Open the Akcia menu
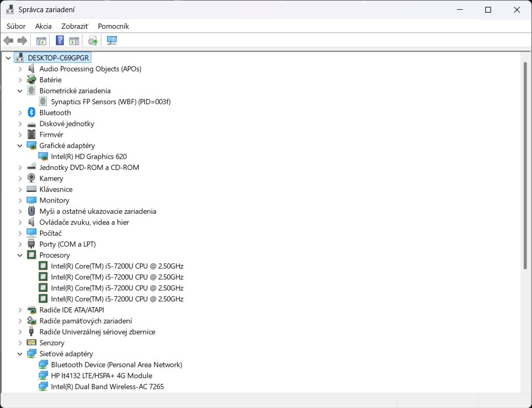Screen dimensions: 532x408 [43, 26]
